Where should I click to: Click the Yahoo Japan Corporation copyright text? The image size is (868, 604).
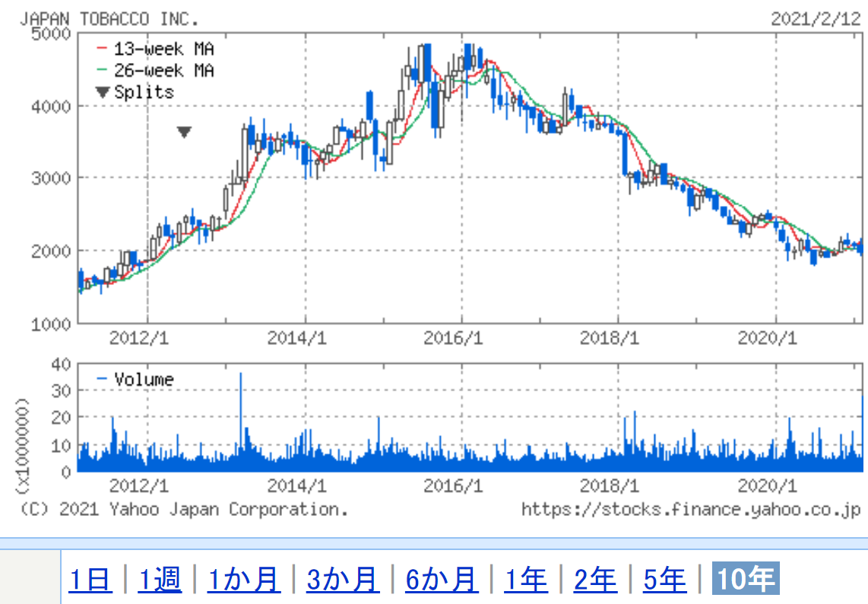(184, 510)
